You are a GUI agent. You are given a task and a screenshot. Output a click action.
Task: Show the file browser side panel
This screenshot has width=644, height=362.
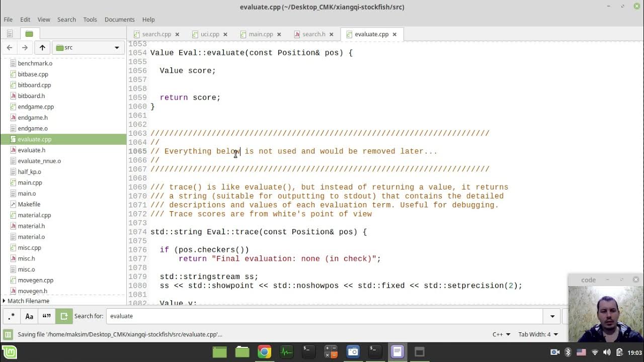click(x=29, y=34)
